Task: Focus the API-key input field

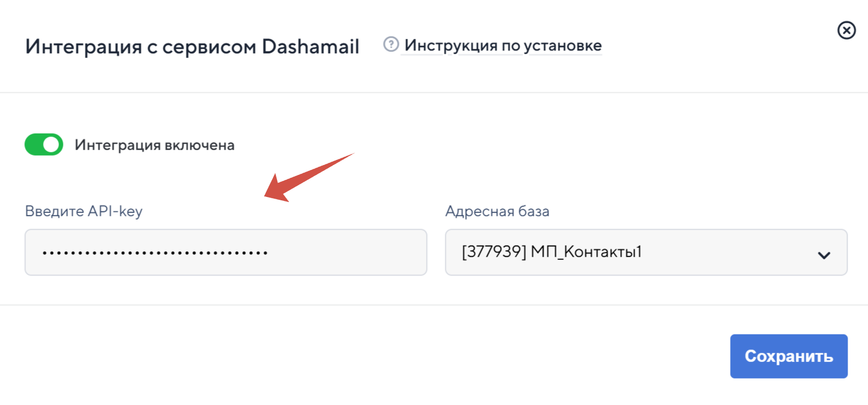Action: (226, 252)
